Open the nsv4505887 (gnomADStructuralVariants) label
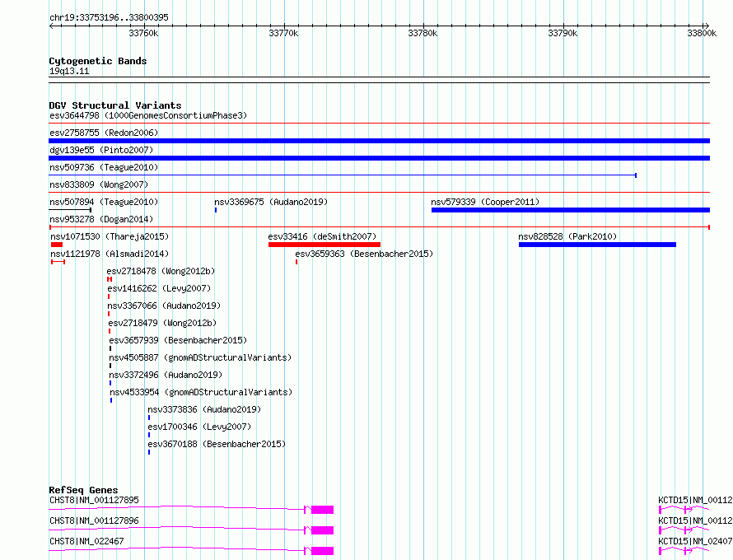Image resolution: width=733 pixels, height=560 pixels. pos(200,357)
